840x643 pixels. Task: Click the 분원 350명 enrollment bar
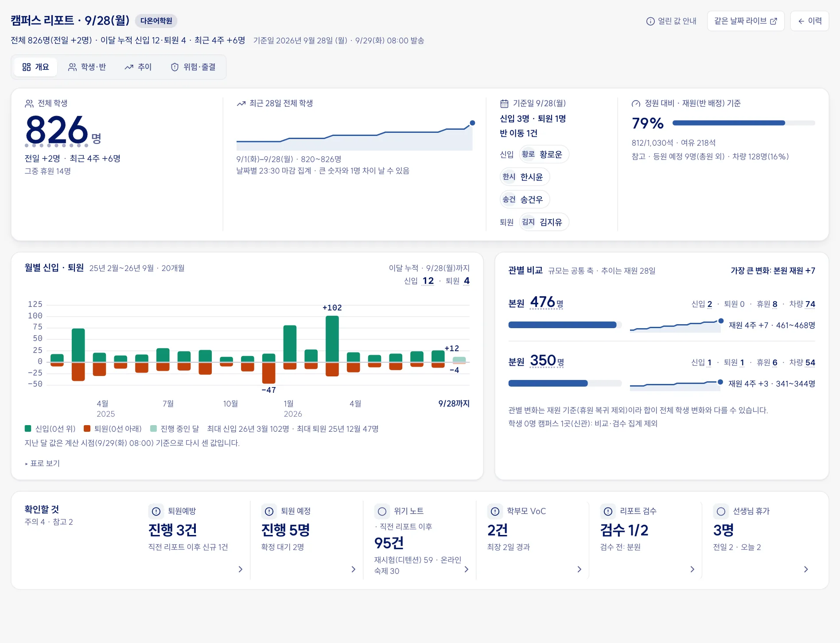click(565, 383)
